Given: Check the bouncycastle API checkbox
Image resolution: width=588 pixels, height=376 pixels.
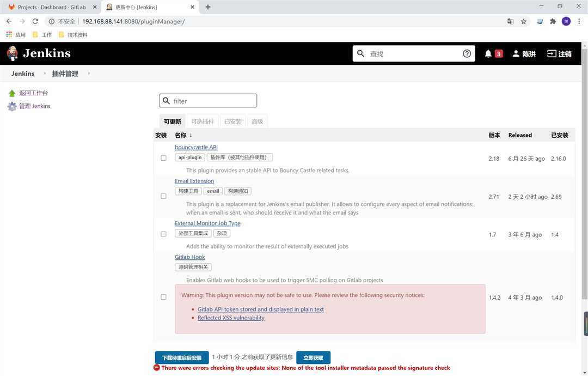Looking at the screenshot, I should (x=163, y=158).
